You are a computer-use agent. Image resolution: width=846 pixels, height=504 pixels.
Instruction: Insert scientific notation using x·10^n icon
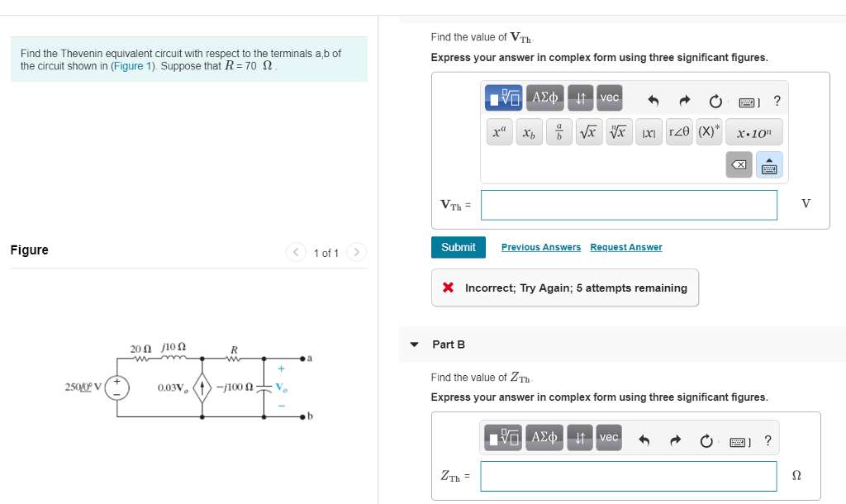click(x=755, y=131)
